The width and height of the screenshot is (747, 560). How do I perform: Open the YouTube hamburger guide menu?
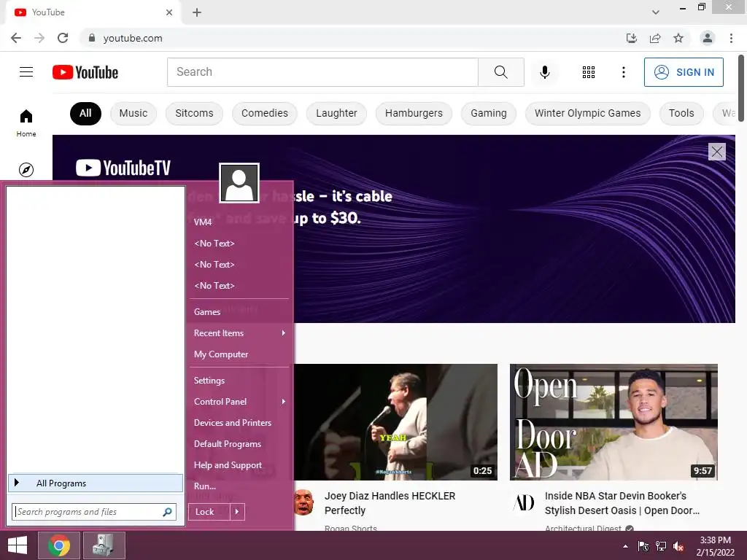pyautogui.click(x=26, y=72)
